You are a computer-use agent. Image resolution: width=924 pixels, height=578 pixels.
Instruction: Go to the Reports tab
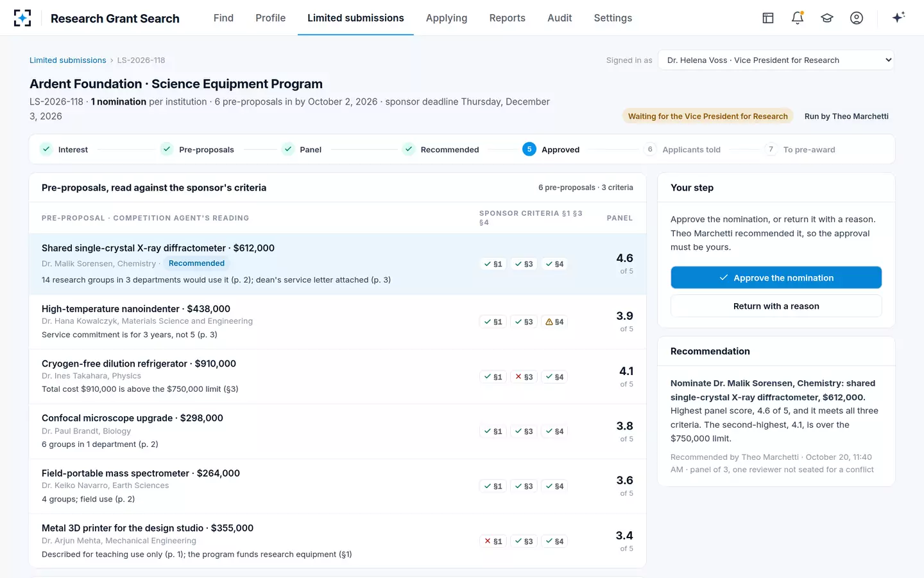508,18
